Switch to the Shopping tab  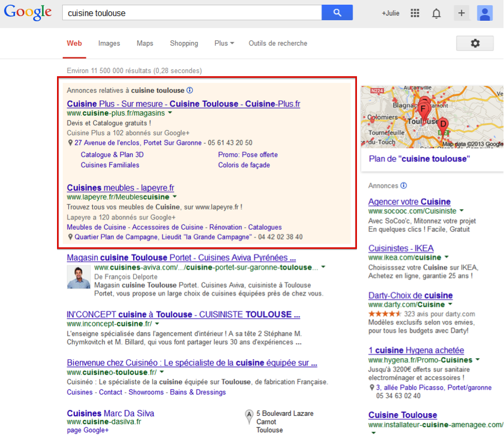click(184, 43)
